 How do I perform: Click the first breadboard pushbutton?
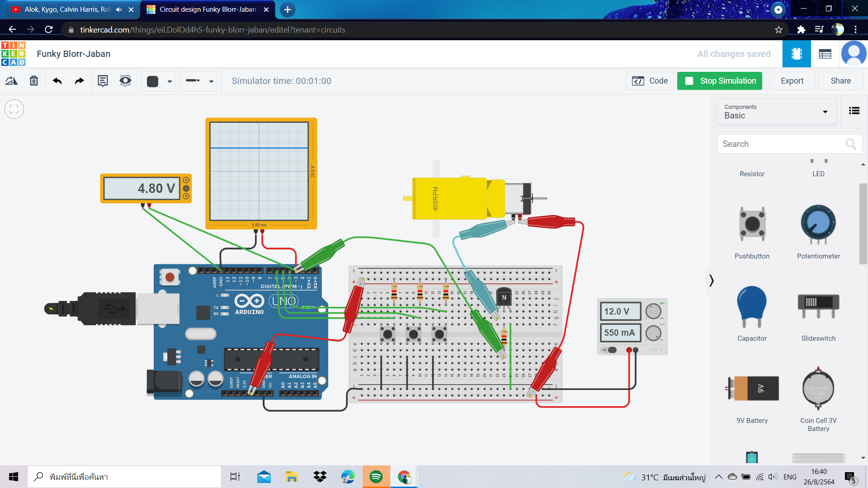click(387, 334)
